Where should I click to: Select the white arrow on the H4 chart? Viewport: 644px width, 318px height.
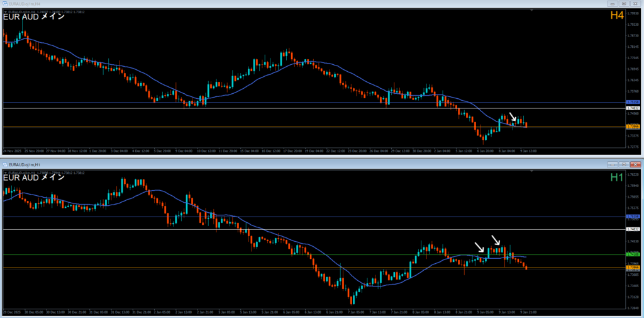point(513,118)
